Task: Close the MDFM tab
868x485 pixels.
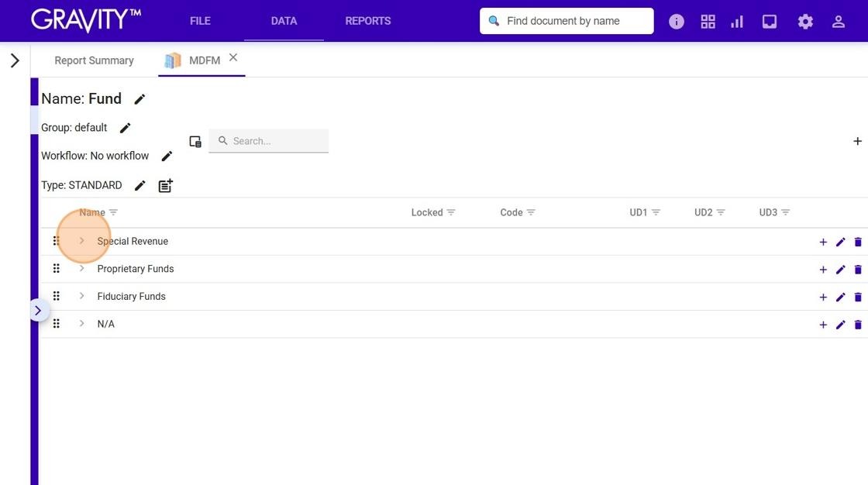Action: coord(233,57)
